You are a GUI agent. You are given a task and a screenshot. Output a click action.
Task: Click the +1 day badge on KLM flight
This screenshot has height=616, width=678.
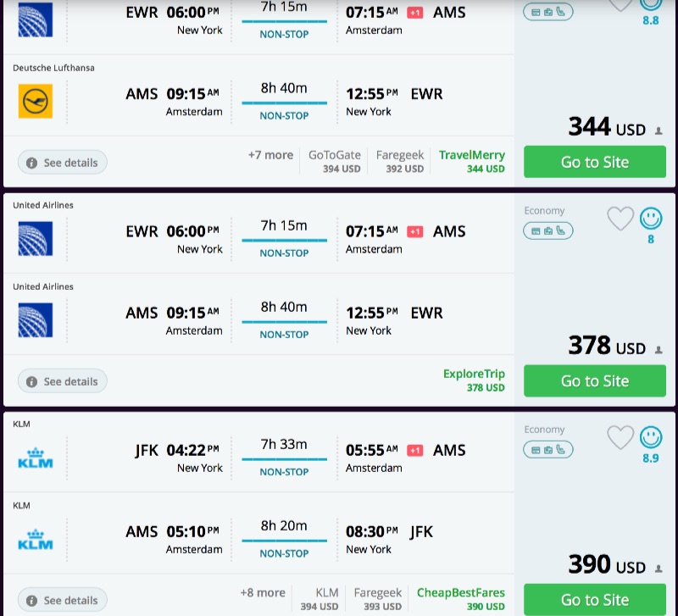[x=415, y=450]
